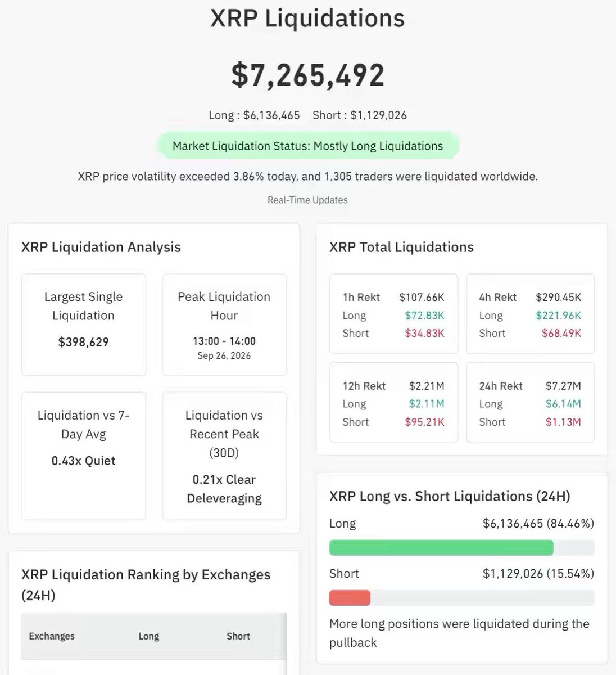Image resolution: width=616 pixels, height=675 pixels.
Task: Click the Short : $1,129,026 summary
Action: tap(360, 115)
